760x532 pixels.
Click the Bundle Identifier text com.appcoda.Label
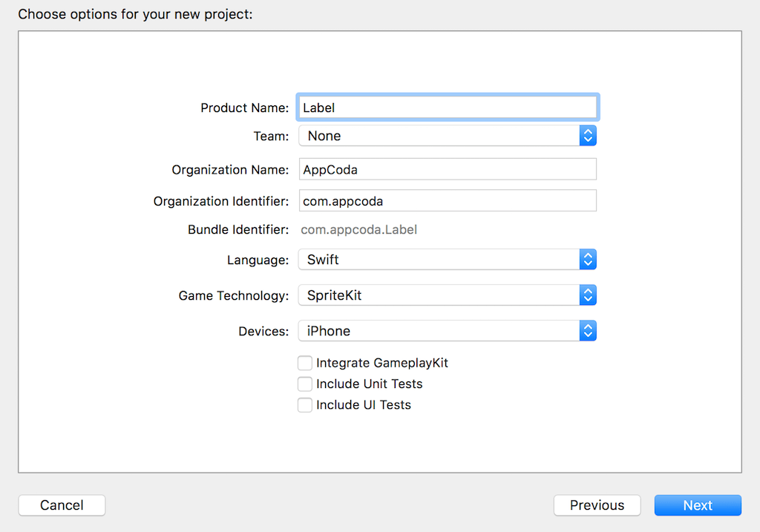tap(358, 229)
